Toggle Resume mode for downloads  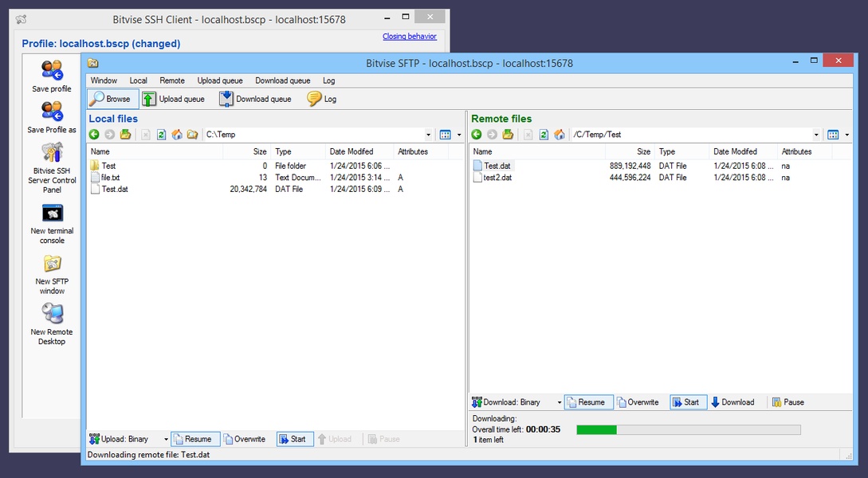point(589,402)
